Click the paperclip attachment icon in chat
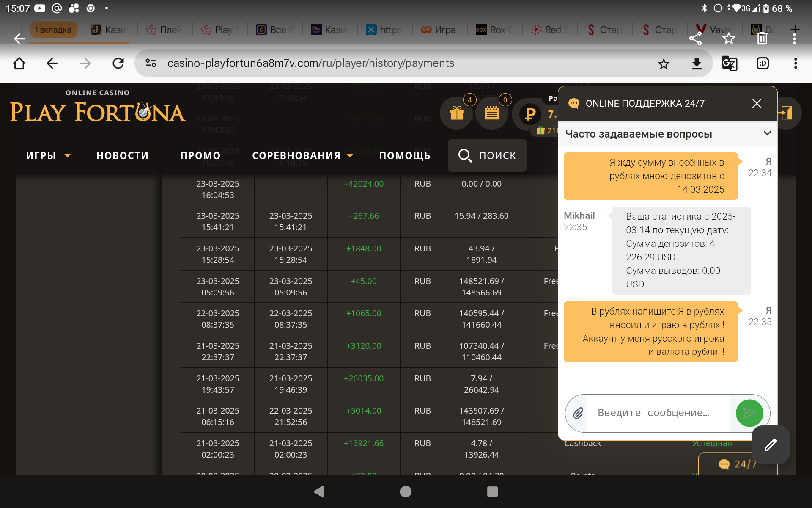Image resolution: width=812 pixels, height=508 pixels. [578, 413]
